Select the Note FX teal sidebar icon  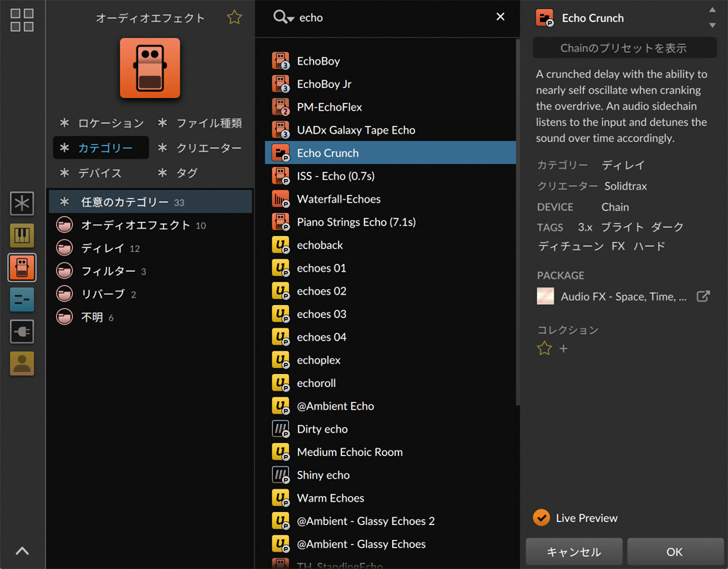[x=22, y=300]
